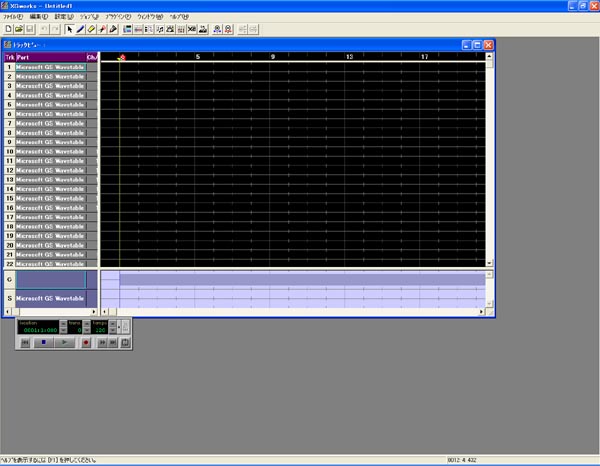Increase the tempo with up arrow

pyautogui.click(x=112, y=324)
